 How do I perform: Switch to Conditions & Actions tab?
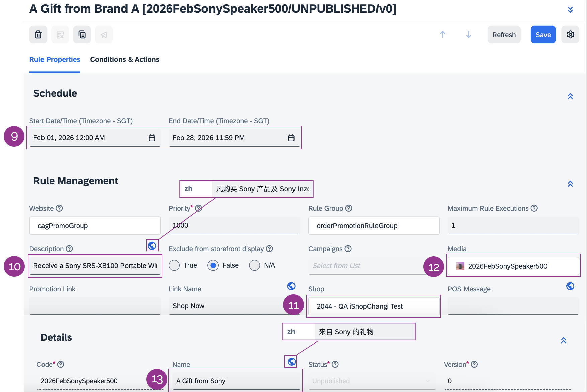point(124,59)
